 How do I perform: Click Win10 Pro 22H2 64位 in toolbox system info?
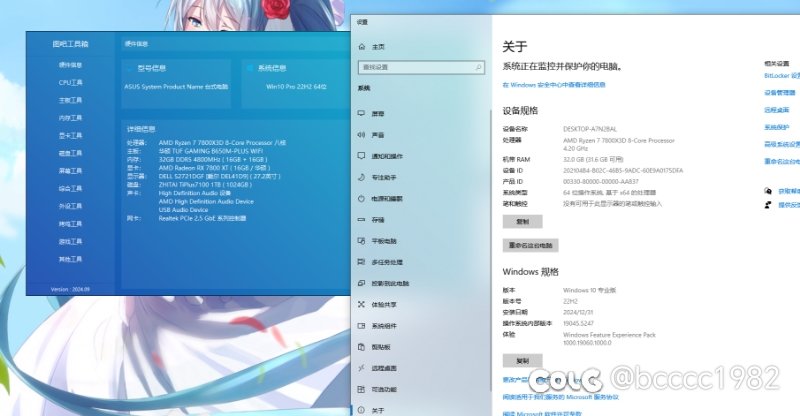coord(296,87)
